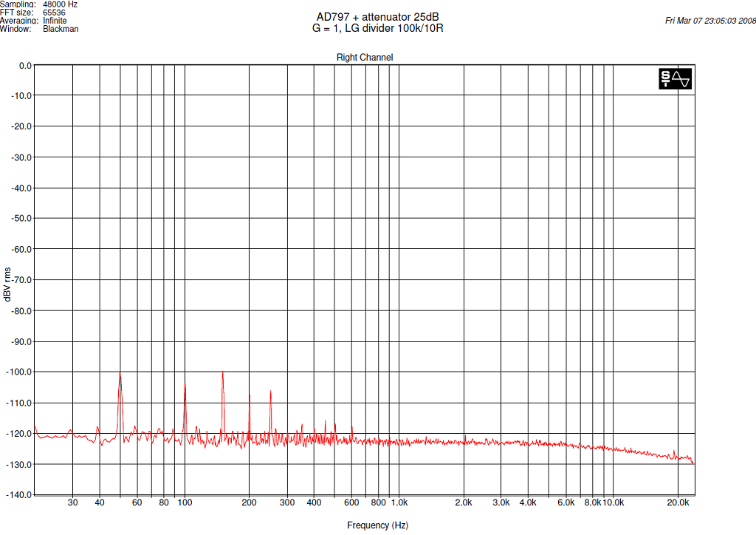Click the -110.0 y-axis value
Screen dimensions: 756x535
tap(18, 403)
